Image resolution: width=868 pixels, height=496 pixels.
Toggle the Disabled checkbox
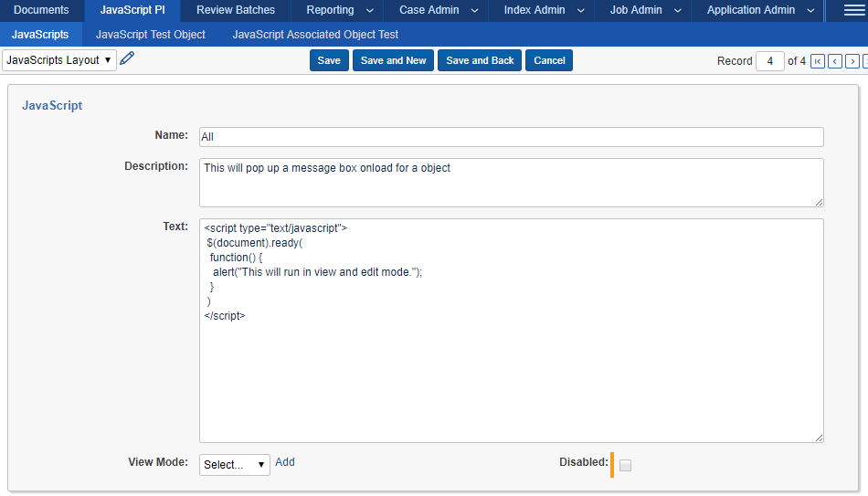tap(625, 466)
